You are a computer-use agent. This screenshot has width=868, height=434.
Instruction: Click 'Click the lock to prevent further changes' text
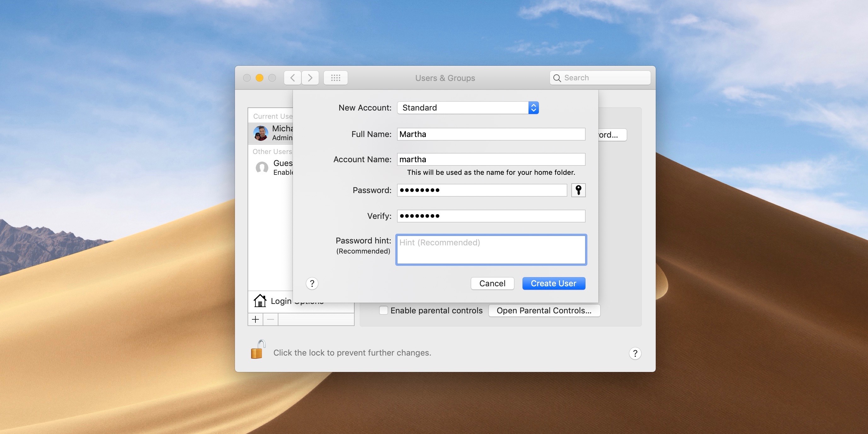tap(352, 352)
